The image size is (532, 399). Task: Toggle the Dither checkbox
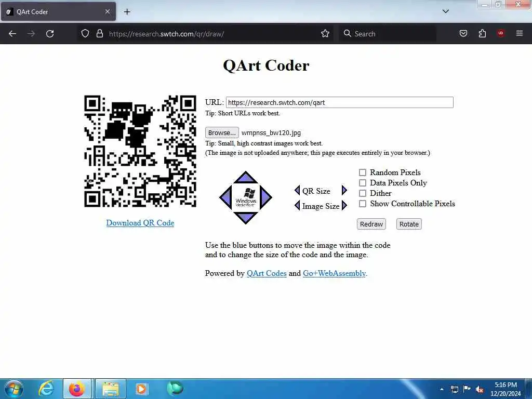click(362, 193)
